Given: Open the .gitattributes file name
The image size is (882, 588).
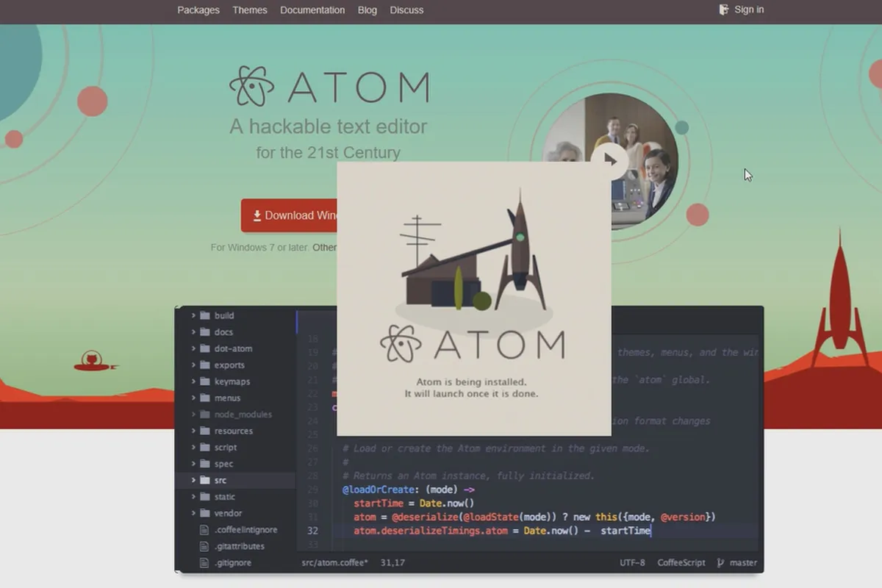Looking at the screenshot, I should tap(240, 546).
